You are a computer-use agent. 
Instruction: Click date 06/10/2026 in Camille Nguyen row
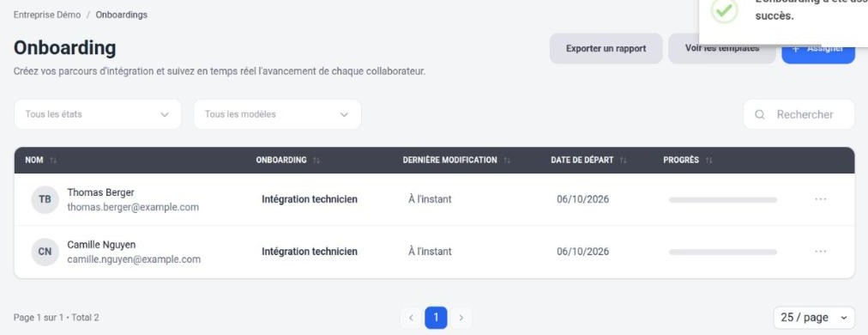pyautogui.click(x=583, y=251)
